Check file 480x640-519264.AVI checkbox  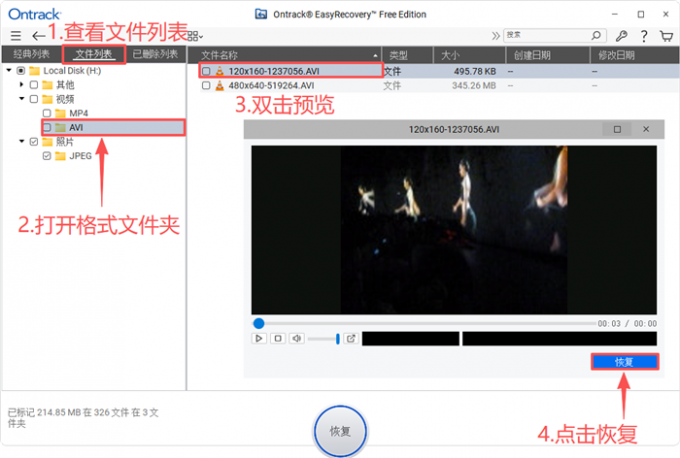pos(206,85)
